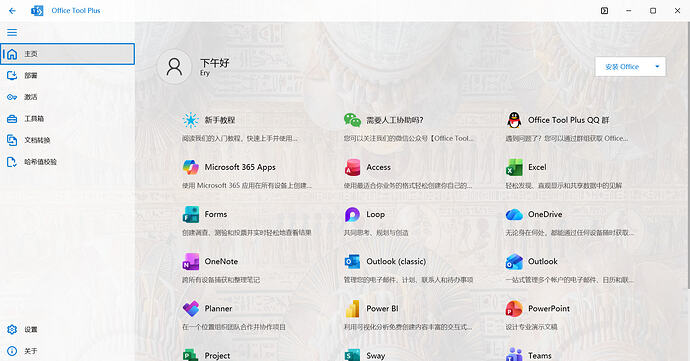This screenshot has height=361, width=690.
Task: Click the Office Tool Plus window title
Action: point(76,11)
